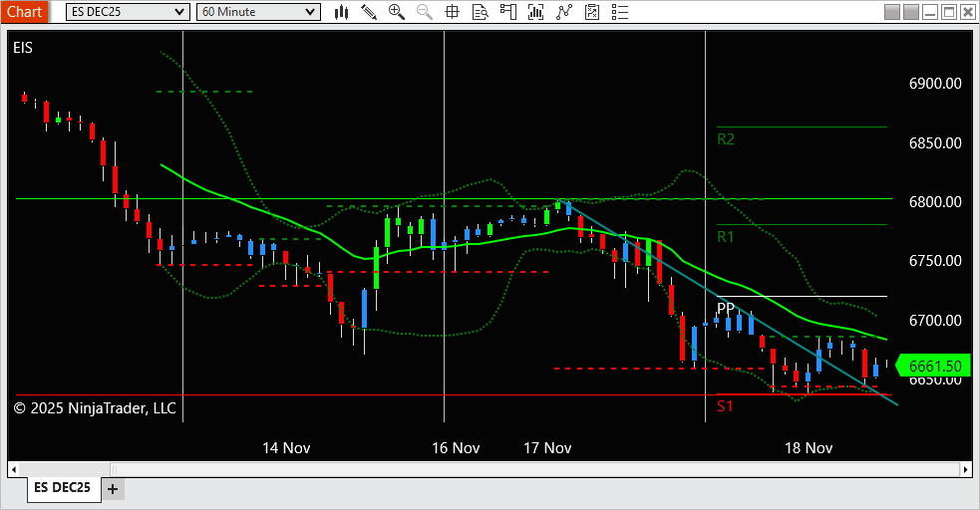Open the ES DEC25 instrument dropdown

click(128, 12)
